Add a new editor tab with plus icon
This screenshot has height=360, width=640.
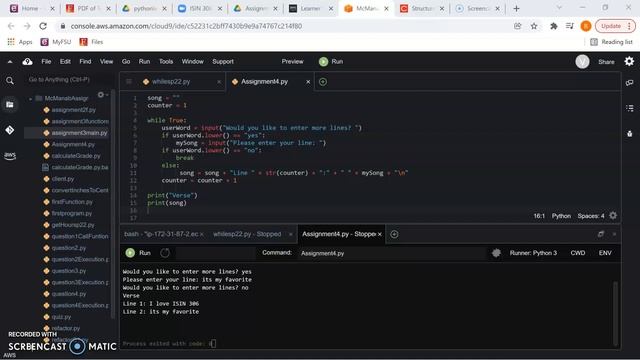coord(323,82)
